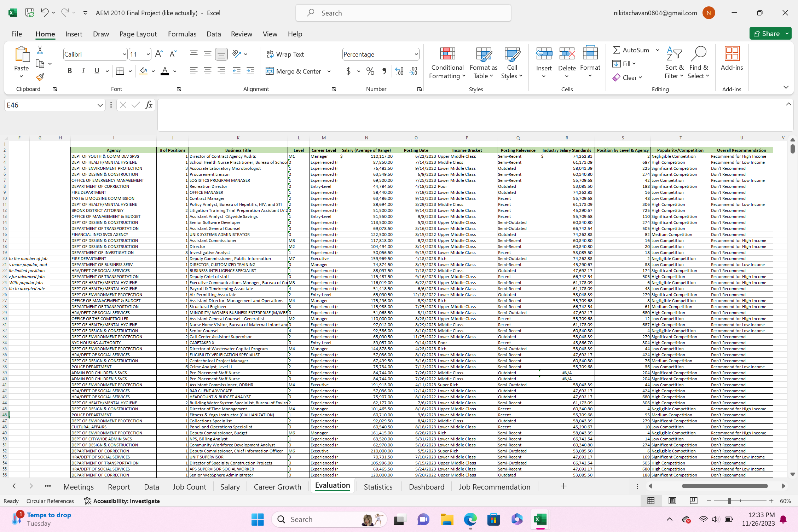Click the Comma Style icon
The width and height of the screenshot is (798, 532).
384,71
